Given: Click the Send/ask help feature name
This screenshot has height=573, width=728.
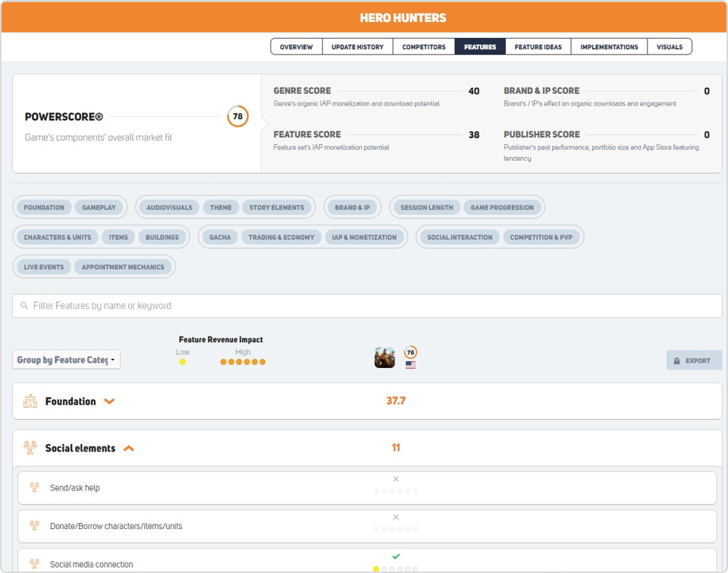Looking at the screenshot, I should pyautogui.click(x=75, y=487).
